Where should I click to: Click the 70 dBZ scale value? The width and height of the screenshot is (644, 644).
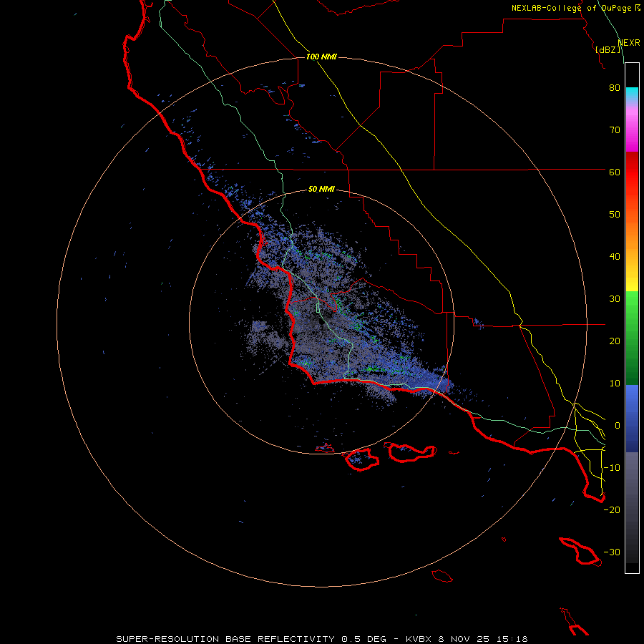tap(615, 130)
